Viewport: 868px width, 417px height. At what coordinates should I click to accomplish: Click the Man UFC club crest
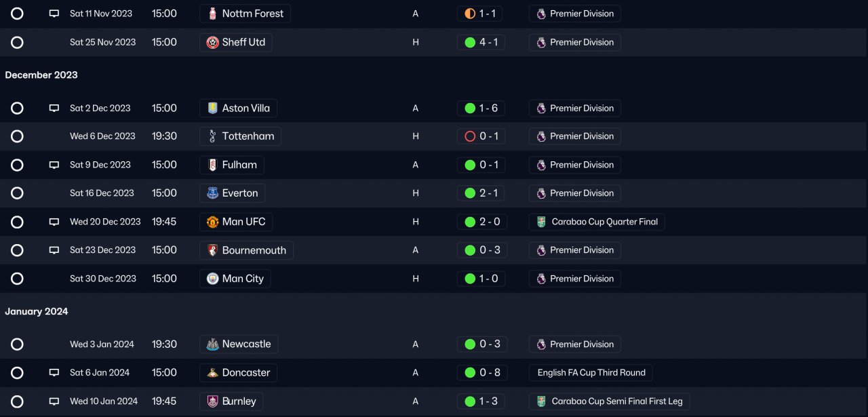[x=212, y=222]
